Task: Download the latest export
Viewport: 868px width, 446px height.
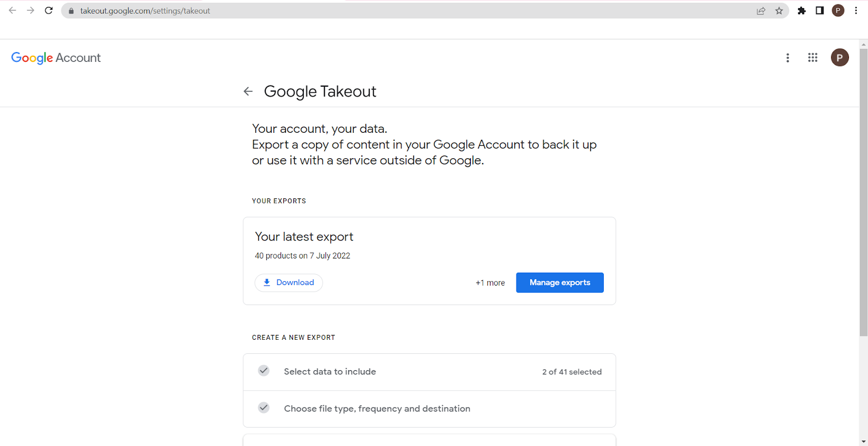Action: (289, 282)
